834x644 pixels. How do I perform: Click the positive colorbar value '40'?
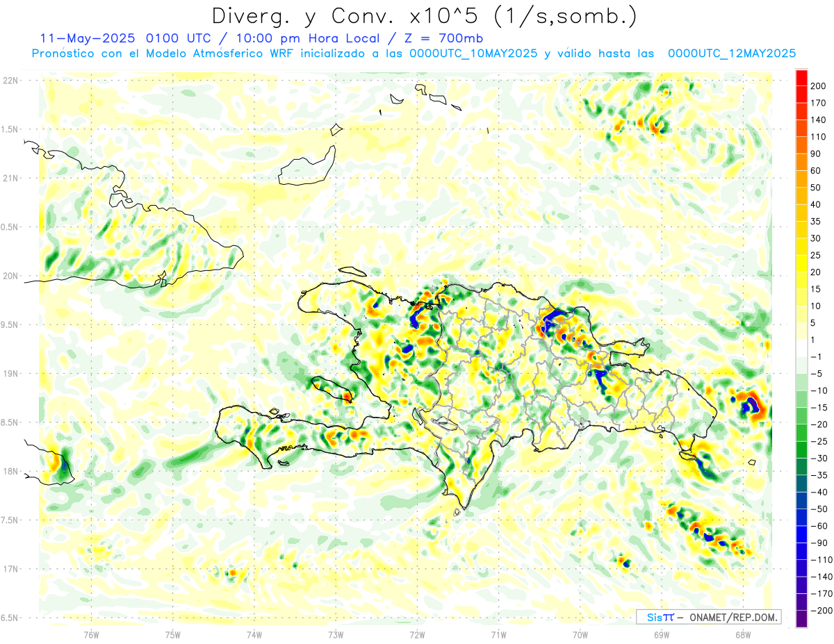[x=817, y=205]
